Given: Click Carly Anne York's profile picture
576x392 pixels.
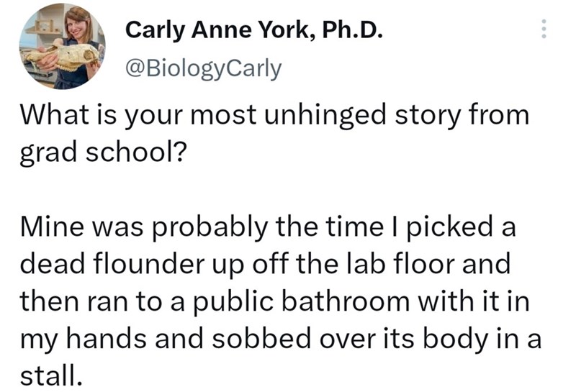Looking at the screenshot, I should coord(60,45).
